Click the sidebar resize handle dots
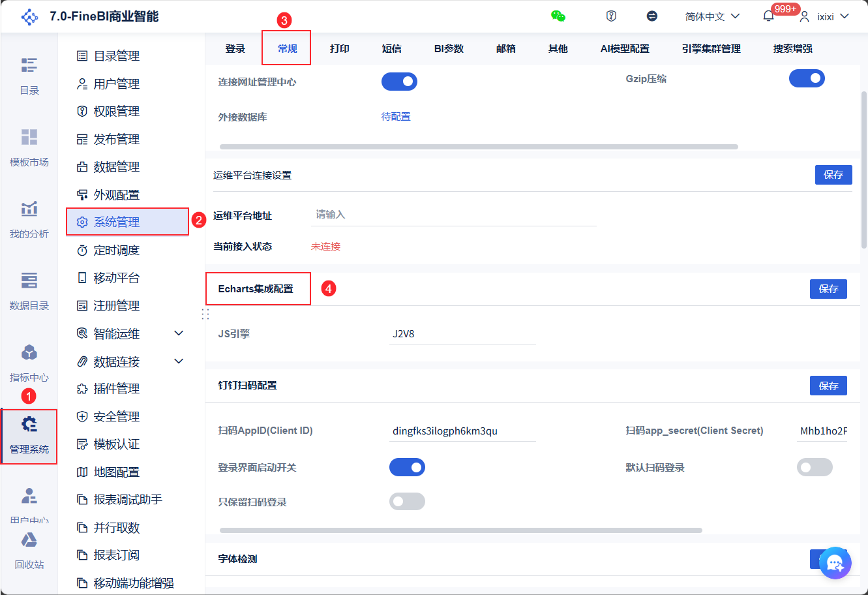The height and width of the screenshot is (595, 868). click(205, 314)
